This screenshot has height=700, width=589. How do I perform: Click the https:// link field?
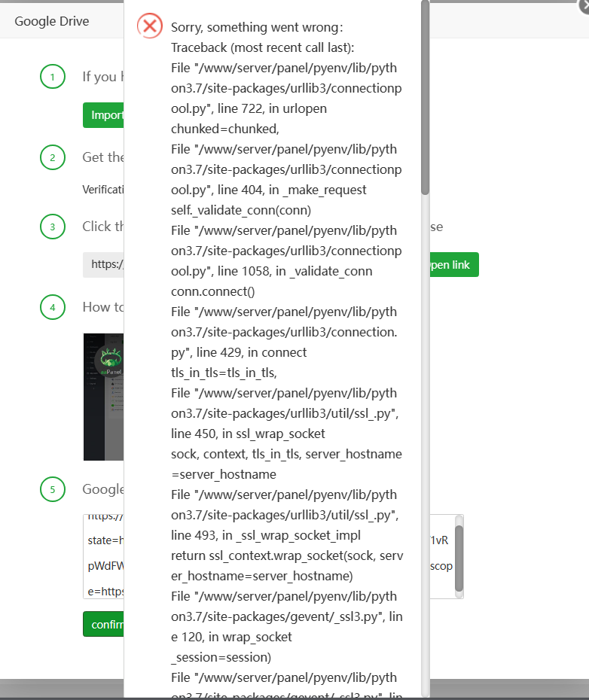(103, 265)
